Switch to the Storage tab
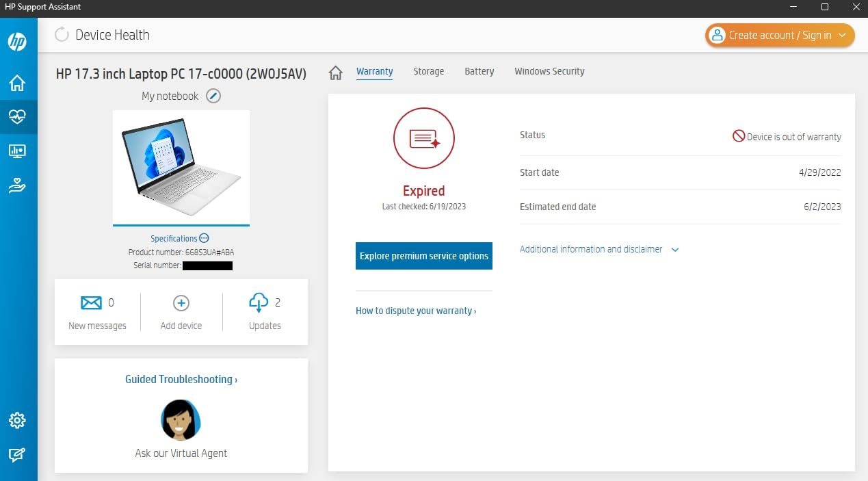The image size is (868, 481). click(428, 71)
